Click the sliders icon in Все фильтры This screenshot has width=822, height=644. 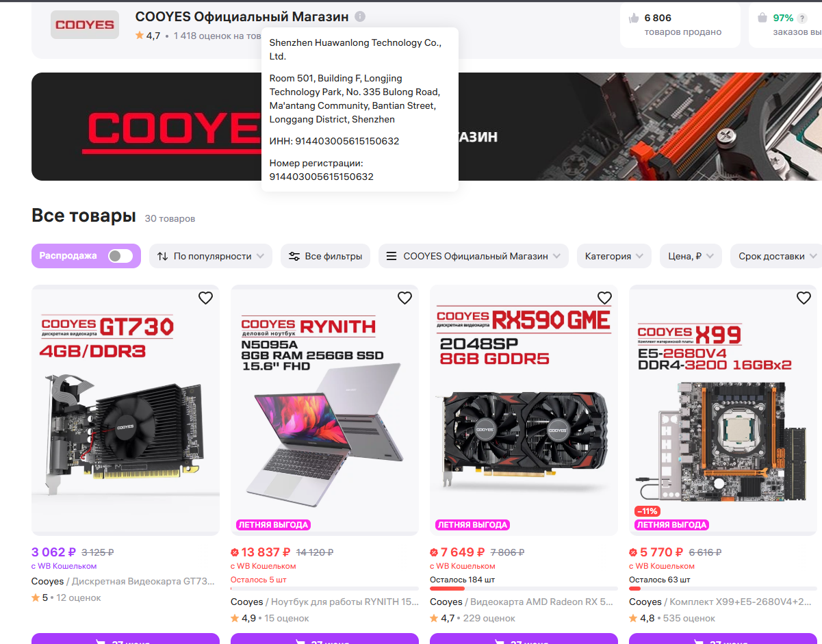[x=294, y=256]
